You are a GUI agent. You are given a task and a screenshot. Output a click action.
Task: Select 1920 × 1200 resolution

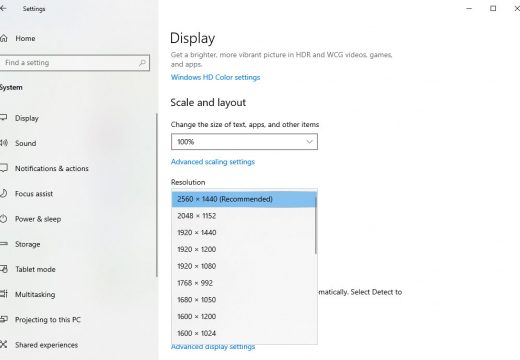tap(243, 249)
